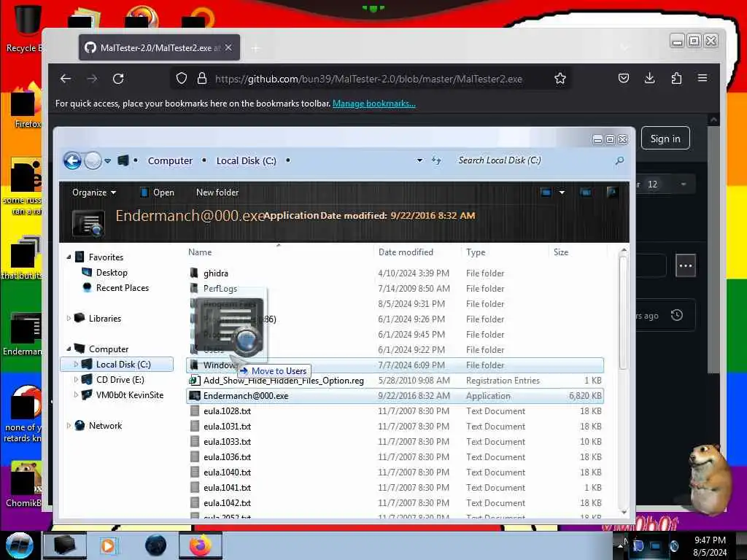Click the Firefox URL address bar
Screen dimensions: 747x560
coord(368,79)
